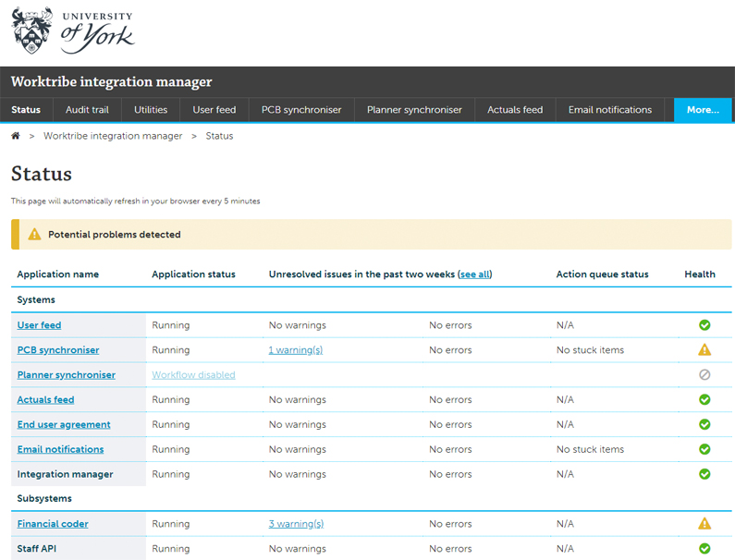735x560 pixels.
Task: Click the warning health icon for Financial coder
Action: 704,523
